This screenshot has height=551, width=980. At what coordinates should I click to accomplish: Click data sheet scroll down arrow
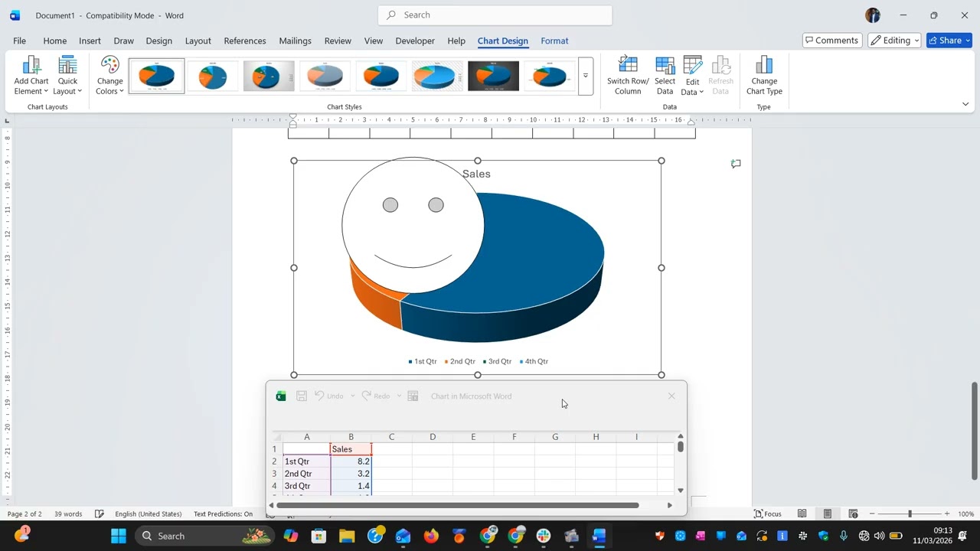(x=681, y=491)
